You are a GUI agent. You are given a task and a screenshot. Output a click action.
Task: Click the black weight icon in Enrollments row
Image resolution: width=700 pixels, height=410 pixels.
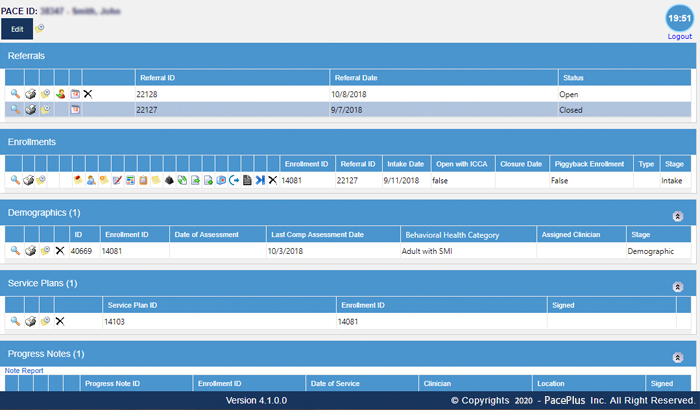[x=169, y=180]
